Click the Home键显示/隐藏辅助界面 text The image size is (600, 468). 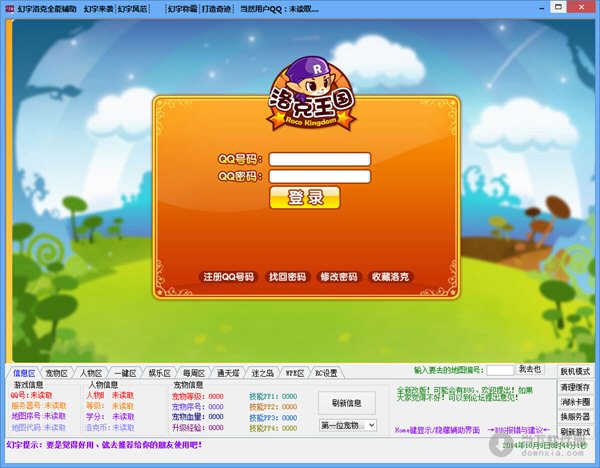tap(437, 430)
